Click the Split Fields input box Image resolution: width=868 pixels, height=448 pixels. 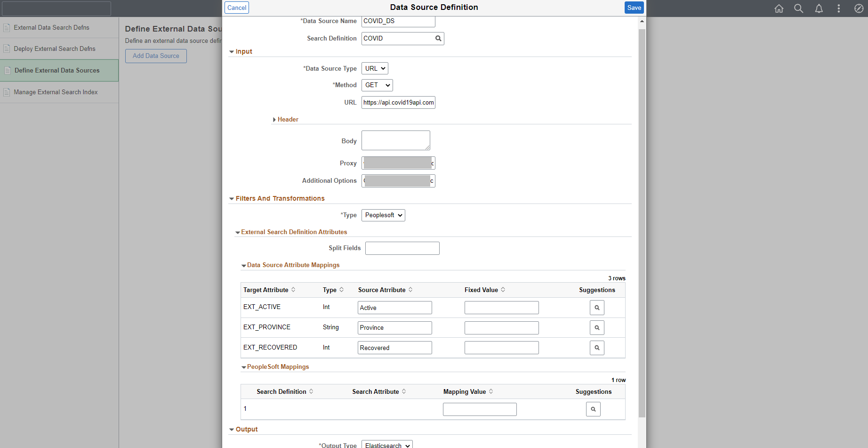coord(402,248)
